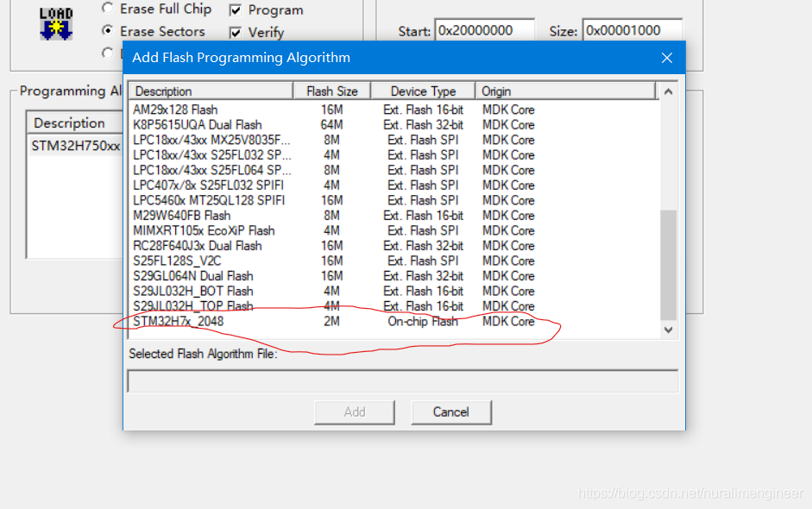Sort list by Origin column header
812x509 pixels.
pos(565,91)
